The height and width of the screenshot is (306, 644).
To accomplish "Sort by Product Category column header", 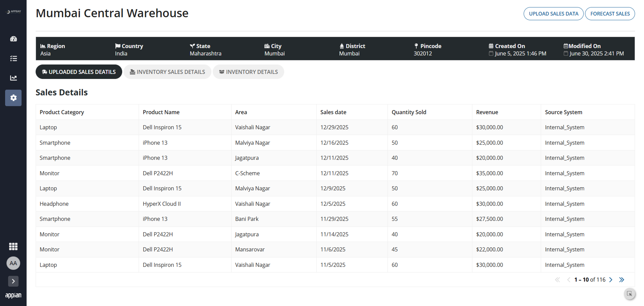I will [x=62, y=112].
